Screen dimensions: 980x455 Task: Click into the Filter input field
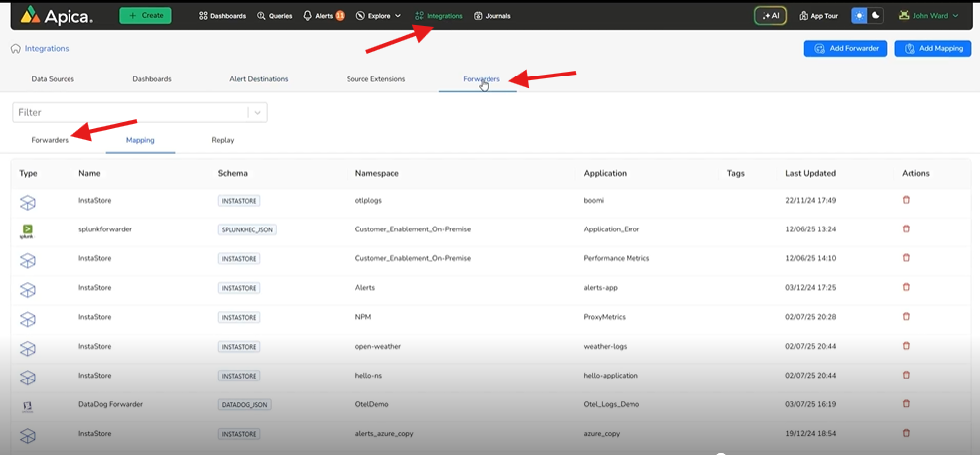pyautogui.click(x=129, y=113)
